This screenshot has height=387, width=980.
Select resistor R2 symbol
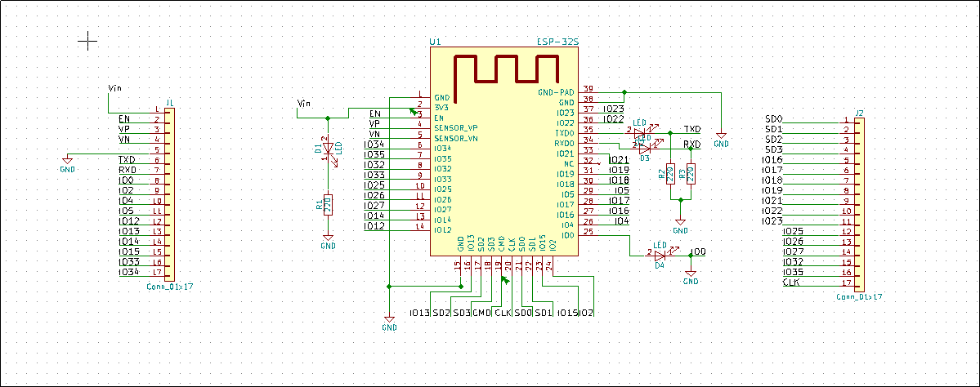click(670, 174)
